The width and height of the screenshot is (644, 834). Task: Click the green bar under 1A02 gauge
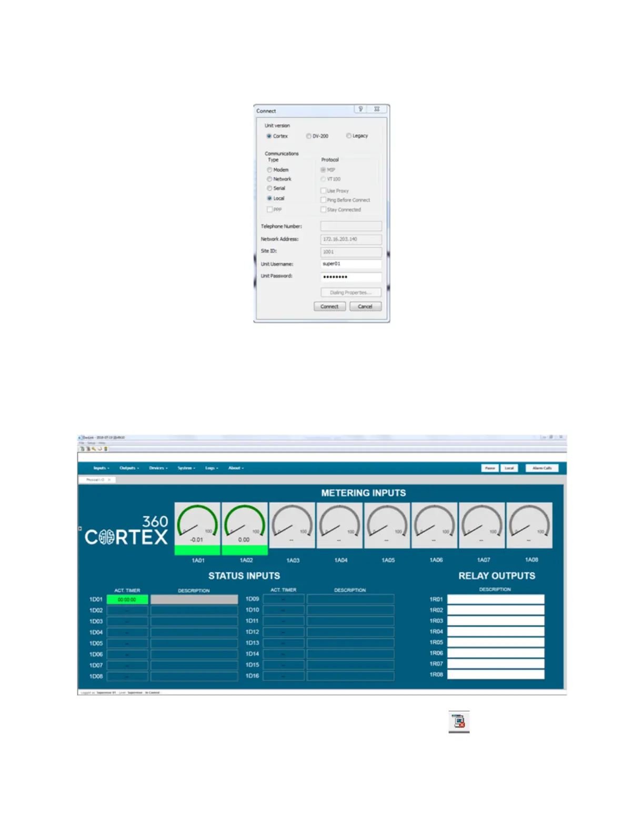tap(245, 550)
